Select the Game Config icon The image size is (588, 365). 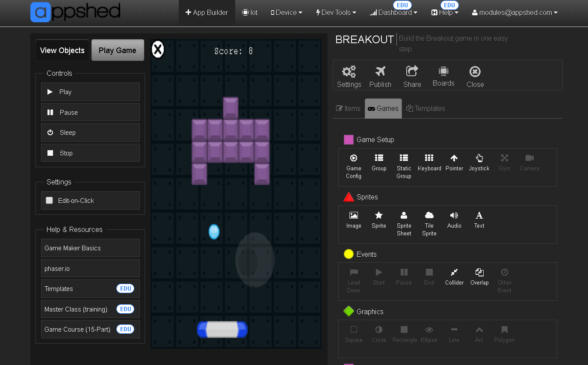click(x=353, y=163)
